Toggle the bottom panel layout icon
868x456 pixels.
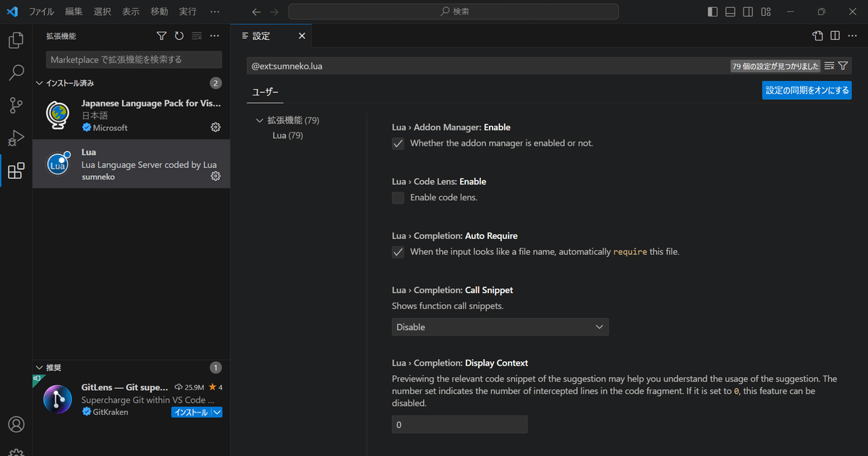pos(731,12)
